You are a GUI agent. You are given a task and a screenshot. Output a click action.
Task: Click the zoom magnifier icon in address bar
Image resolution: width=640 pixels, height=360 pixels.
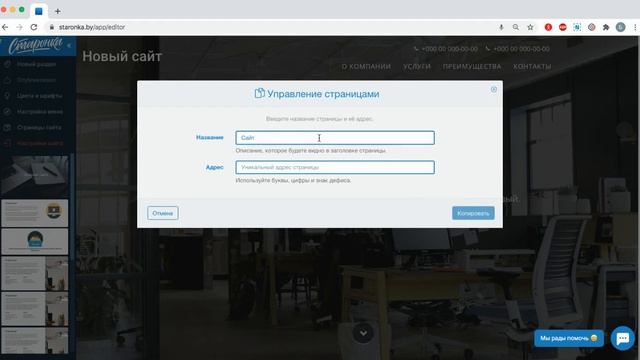tap(516, 27)
